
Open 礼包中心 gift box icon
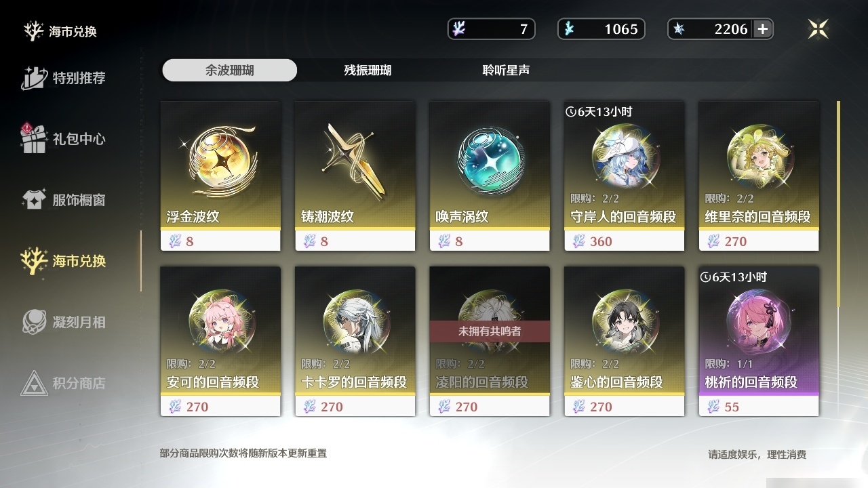34,138
